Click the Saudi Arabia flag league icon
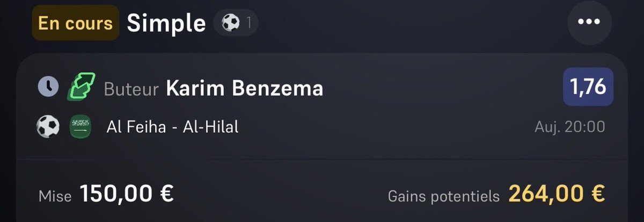Image resolution: width=644 pixels, height=222 pixels. pos(80,127)
